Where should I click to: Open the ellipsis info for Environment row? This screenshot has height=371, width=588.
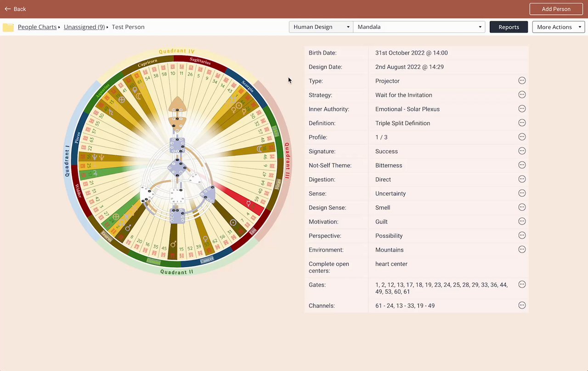(522, 249)
